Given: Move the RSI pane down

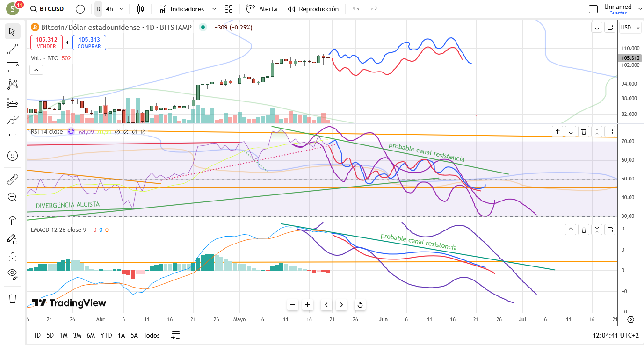Looking at the screenshot, I should coord(571,131).
